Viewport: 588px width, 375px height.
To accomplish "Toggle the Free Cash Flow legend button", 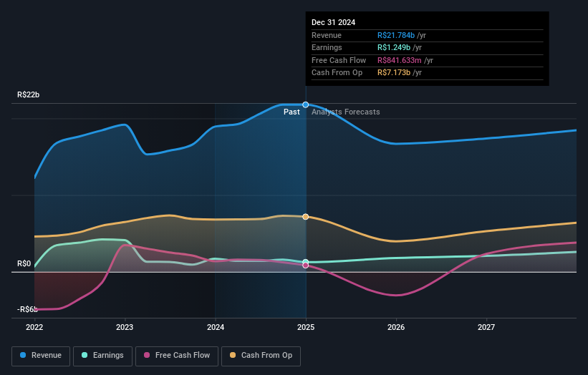I will [x=177, y=356].
